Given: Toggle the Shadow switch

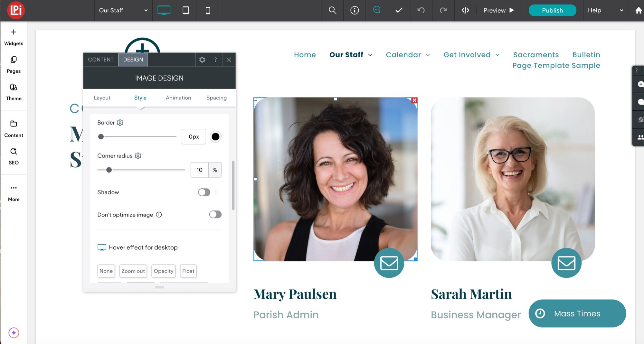Looking at the screenshot, I should [204, 192].
